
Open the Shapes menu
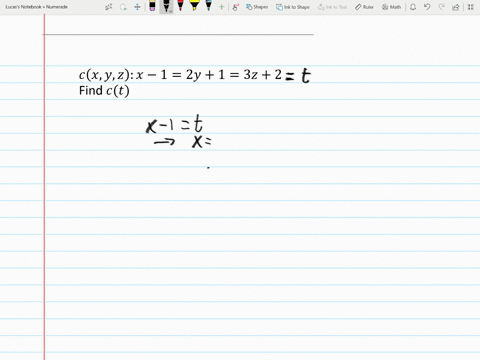(x=257, y=7)
